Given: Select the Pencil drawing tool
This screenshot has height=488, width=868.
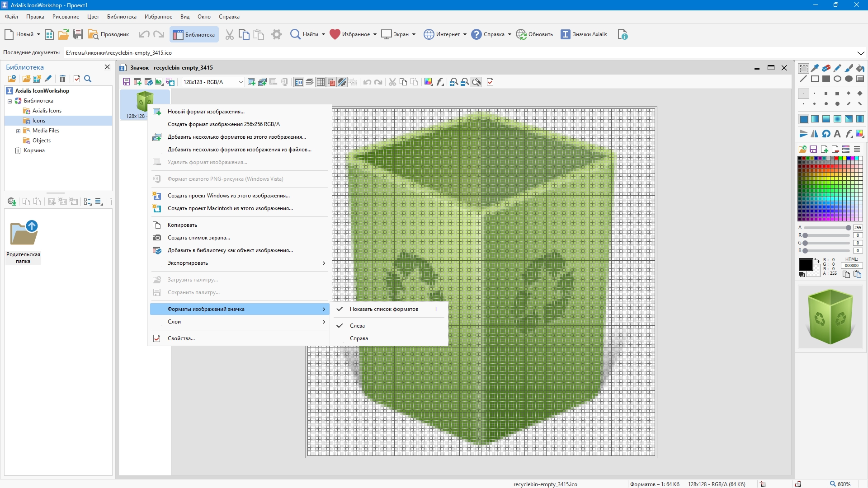Looking at the screenshot, I should coord(837,68).
